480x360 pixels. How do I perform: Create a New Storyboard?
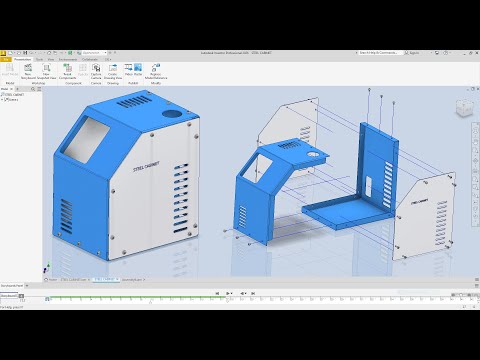(28, 71)
